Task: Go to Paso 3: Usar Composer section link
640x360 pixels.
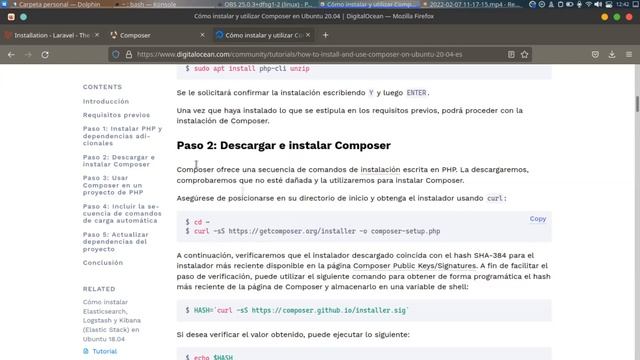Action: [113, 185]
